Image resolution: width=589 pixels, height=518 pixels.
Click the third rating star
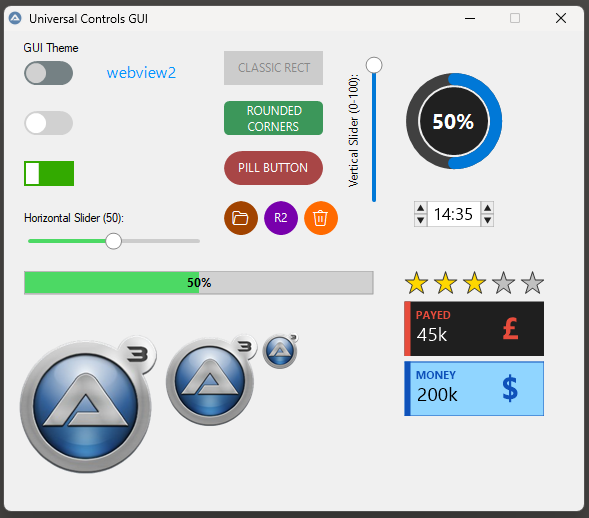pos(474,282)
